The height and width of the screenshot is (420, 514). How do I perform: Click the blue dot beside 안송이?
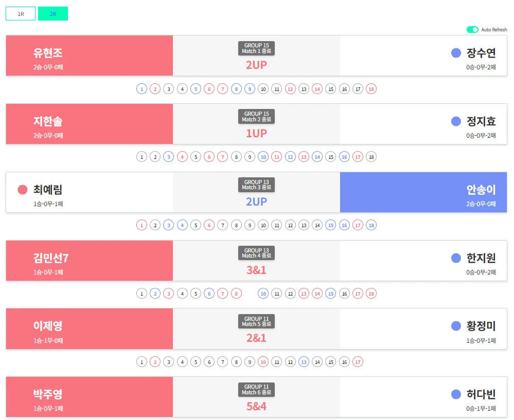click(x=455, y=190)
